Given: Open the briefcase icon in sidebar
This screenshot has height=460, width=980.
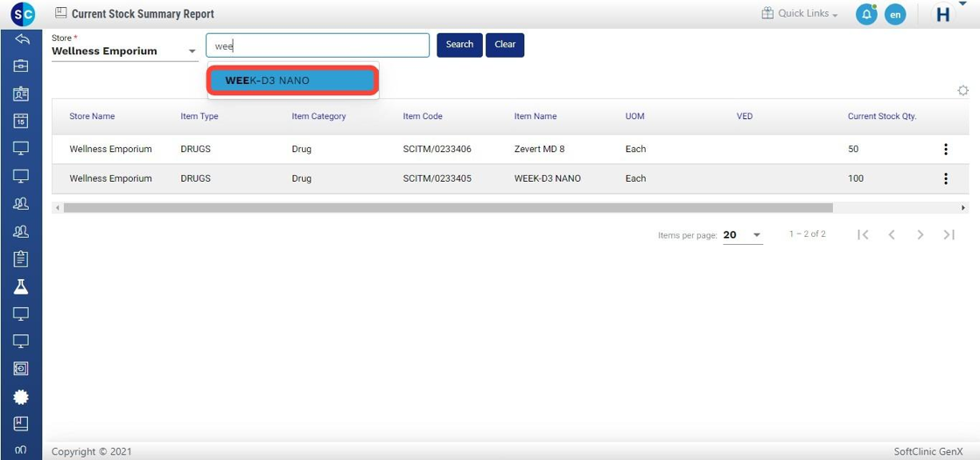Looking at the screenshot, I should click(21, 66).
